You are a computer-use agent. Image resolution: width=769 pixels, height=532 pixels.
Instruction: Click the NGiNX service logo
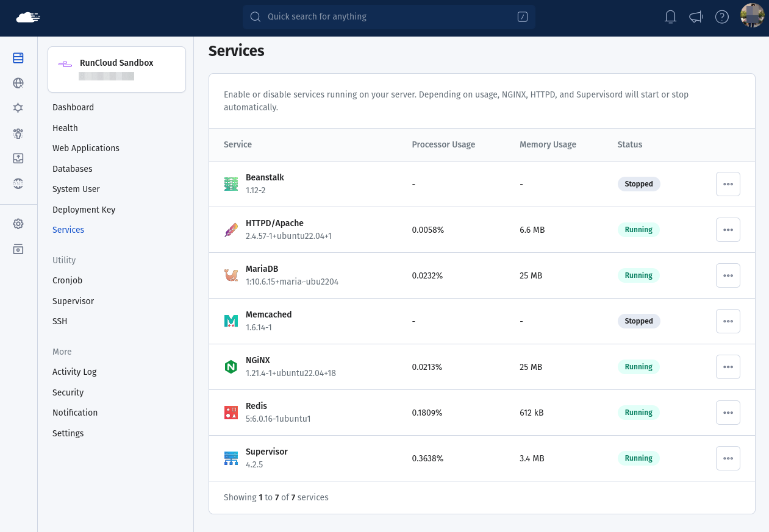click(x=231, y=367)
